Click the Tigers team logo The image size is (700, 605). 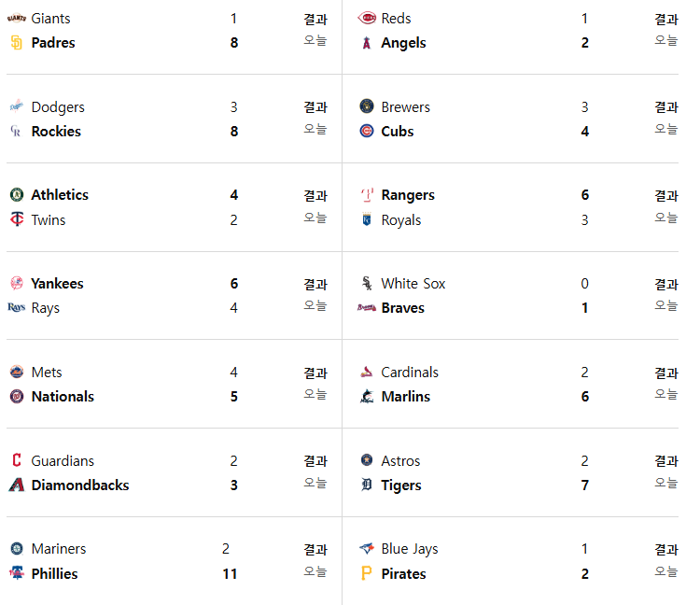[x=367, y=485]
